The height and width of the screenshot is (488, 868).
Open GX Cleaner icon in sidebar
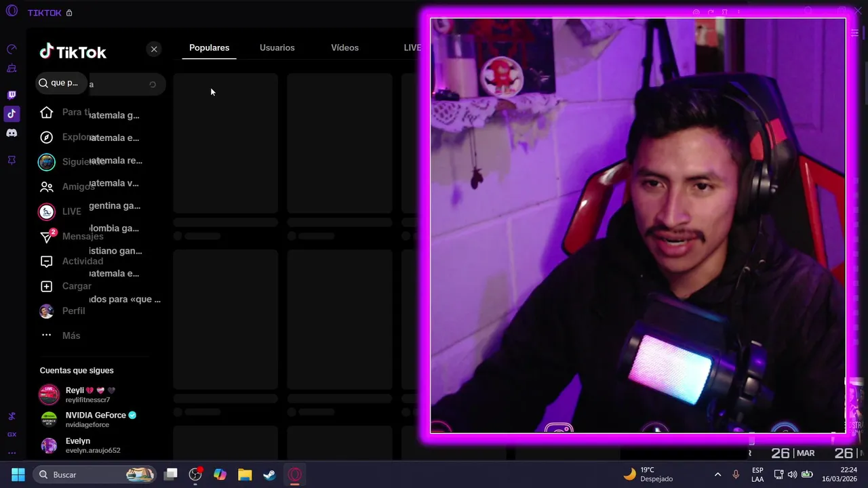pos(12,68)
